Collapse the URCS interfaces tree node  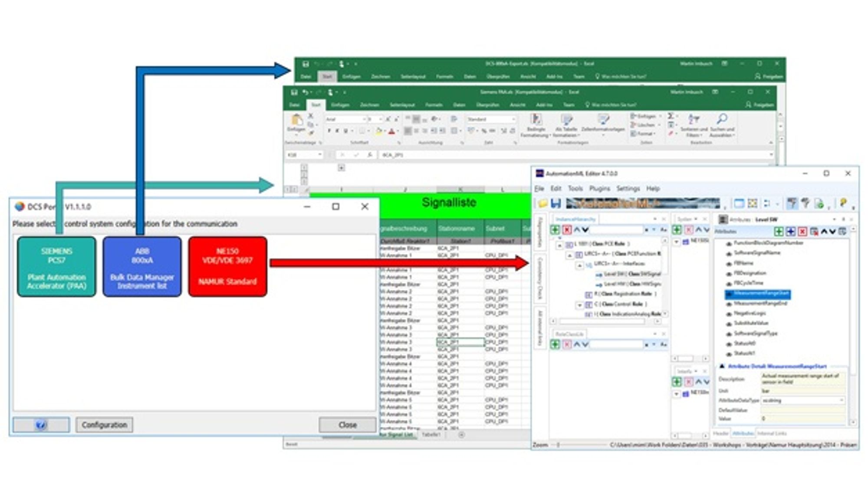point(580,265)
